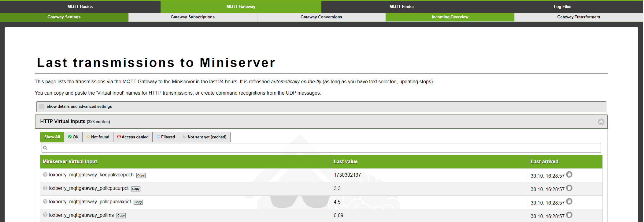Click status icon beside loxberry_mqttgateway_keepaliveepoch
Image resolution: width=644 pixels, height=222 pixels.
45,175
